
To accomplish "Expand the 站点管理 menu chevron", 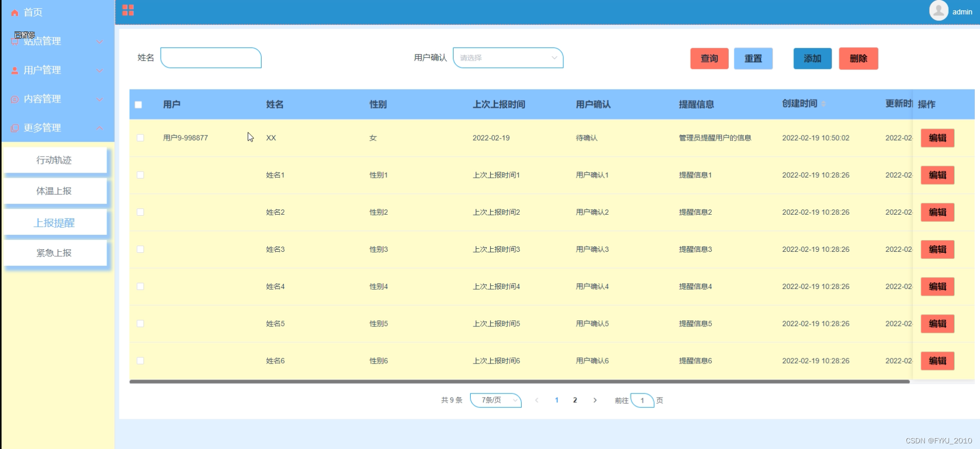I will tap(100, 41).
